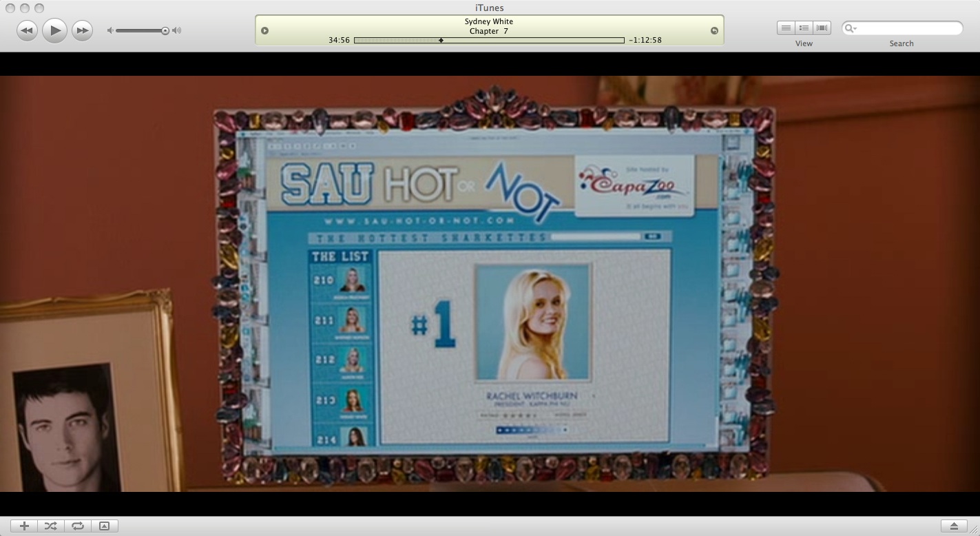The width and height of the screenshot is (980, 536).
Task: Click the eject disc button
Action: pos(954,526)
